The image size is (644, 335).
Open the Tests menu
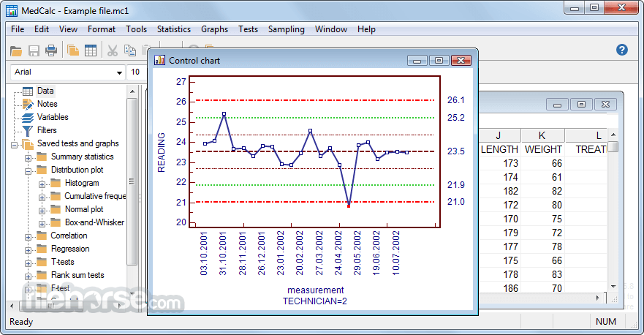[248, 29]
